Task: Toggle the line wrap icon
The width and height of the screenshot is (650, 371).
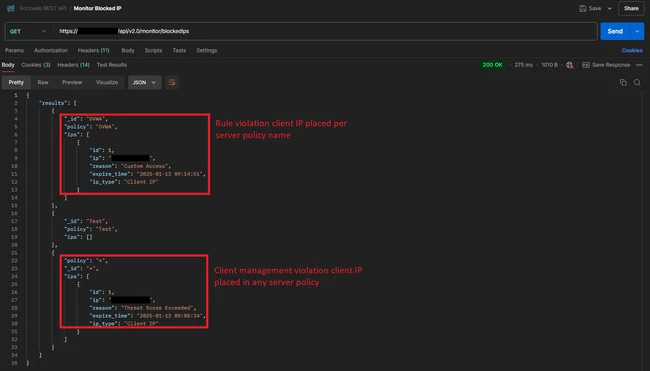Action: coord(172,82)
